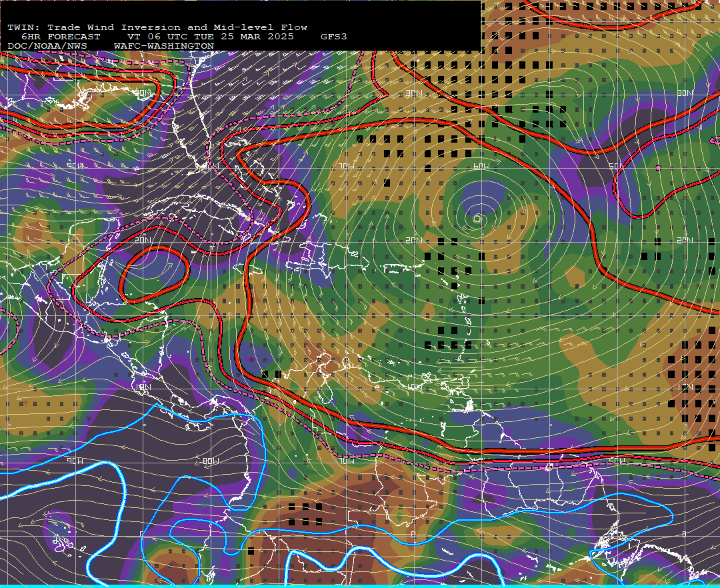
Task: Click the '70W' label over the western Atlantic
Action: (347, 166)
